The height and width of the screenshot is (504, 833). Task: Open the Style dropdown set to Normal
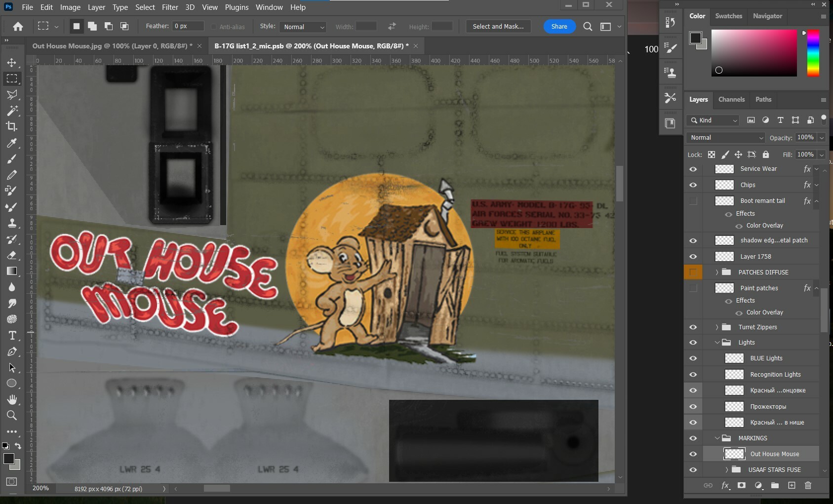pos(303,27)
